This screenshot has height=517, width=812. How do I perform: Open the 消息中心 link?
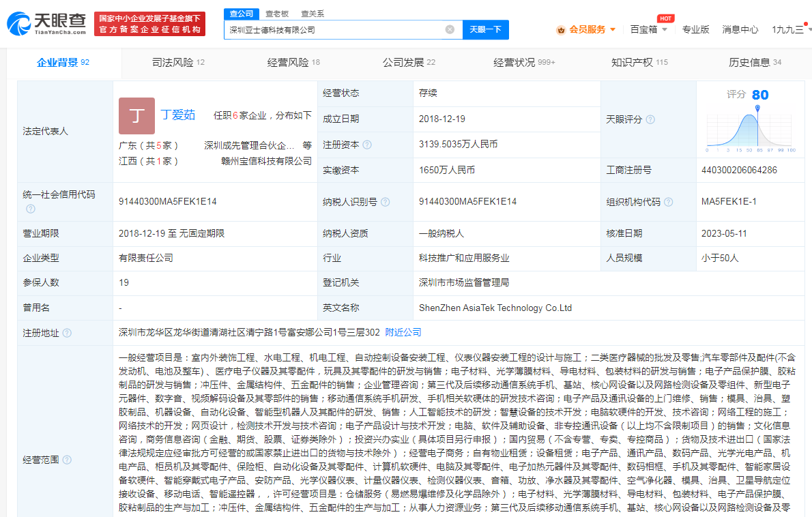[740, 29]
